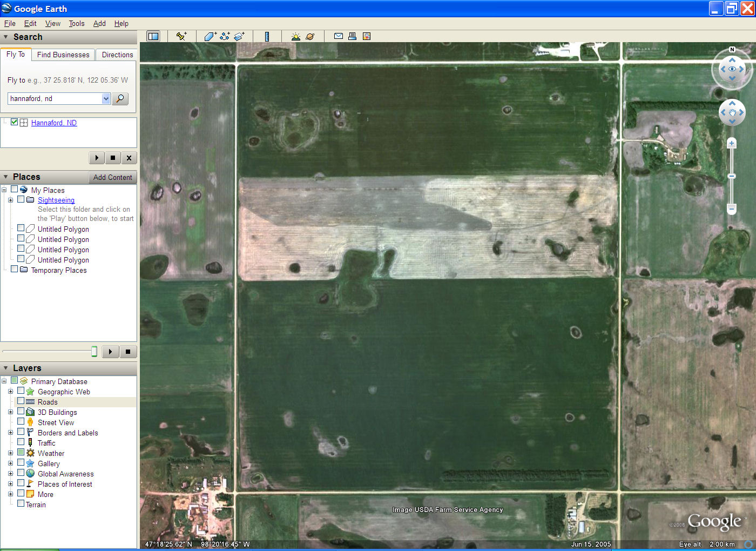
Task: Open the Add menu
Action: click(x=99, y=23)
